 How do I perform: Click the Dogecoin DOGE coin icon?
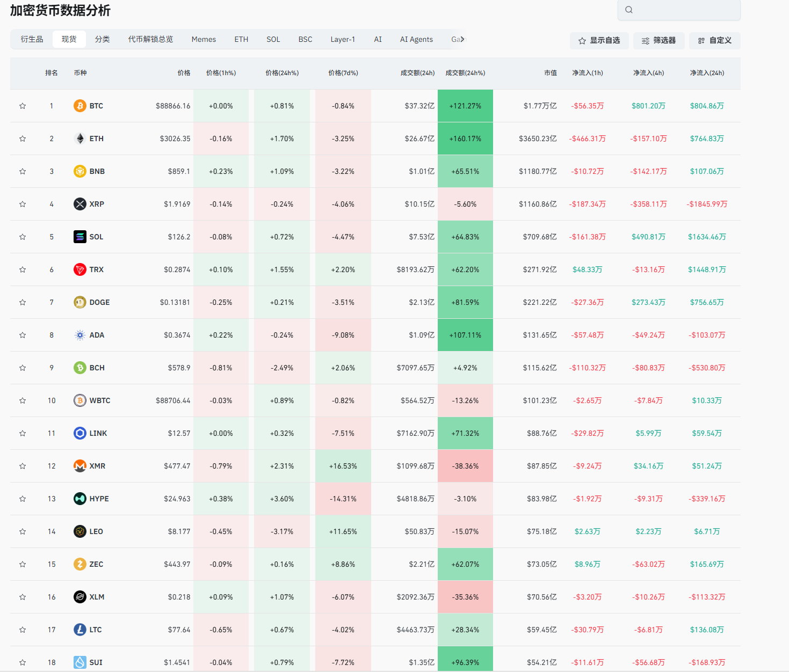[x=79, y=302]
